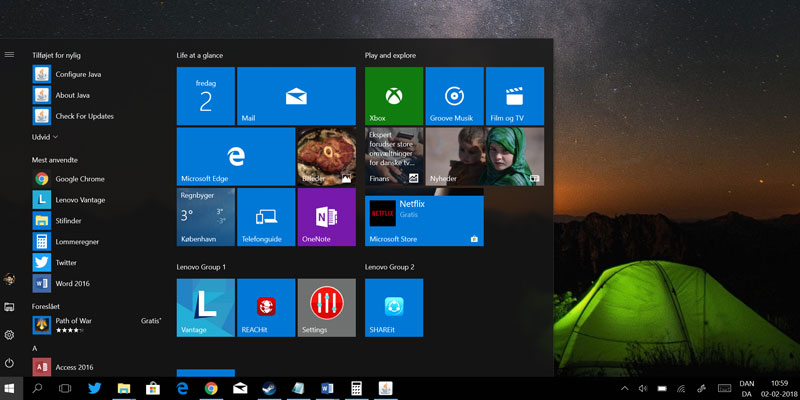Open Microsoft Store from the taskbar

[153, 389]
